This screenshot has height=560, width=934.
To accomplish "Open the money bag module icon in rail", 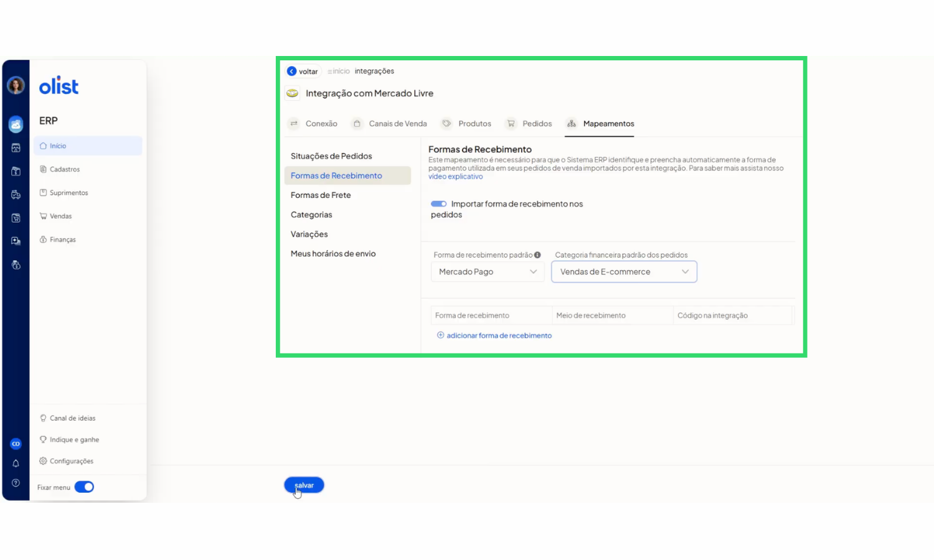I will [16, 265].
